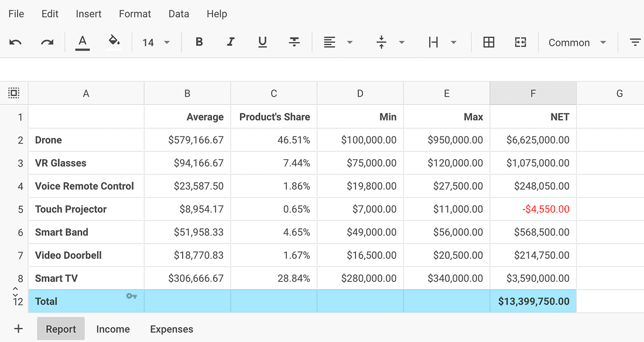Select the Touch Projector cell
Image resolution: width=644 pixels, height=342 pixels.
pyautogui.click(x=86, y=209)
